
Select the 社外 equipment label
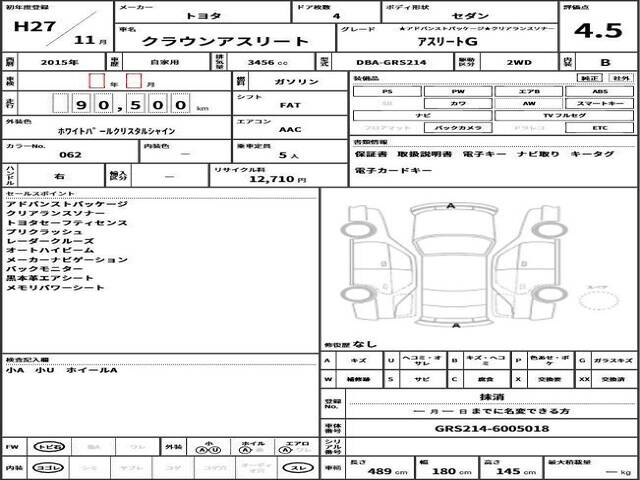tap(622, 77)
